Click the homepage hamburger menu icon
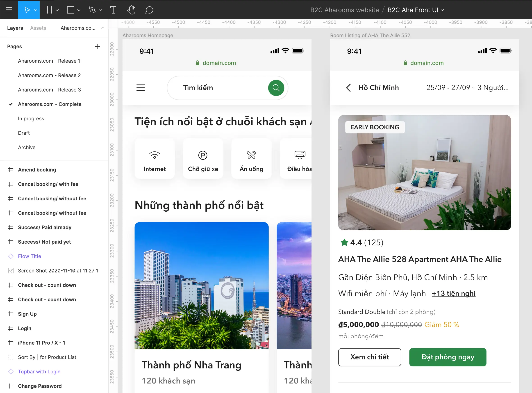The height and width of the screenshot is (393, 532). [141, 88]
